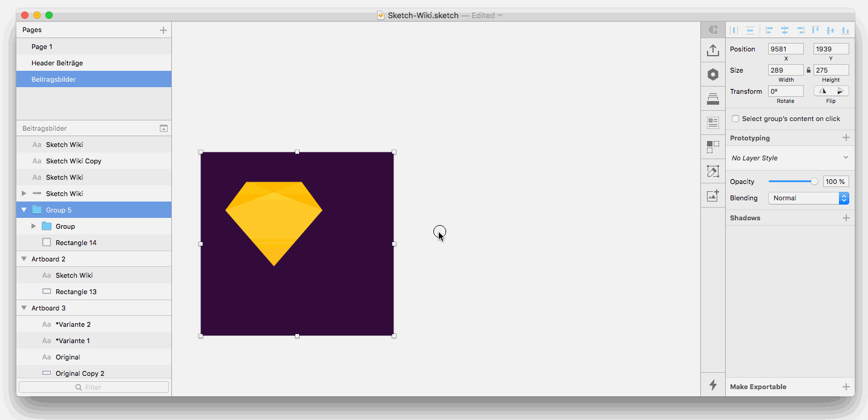Viewport: 868px width, 420px height.
Task: Collapse Artboard 3 in layer list
Action: point(24,308)
